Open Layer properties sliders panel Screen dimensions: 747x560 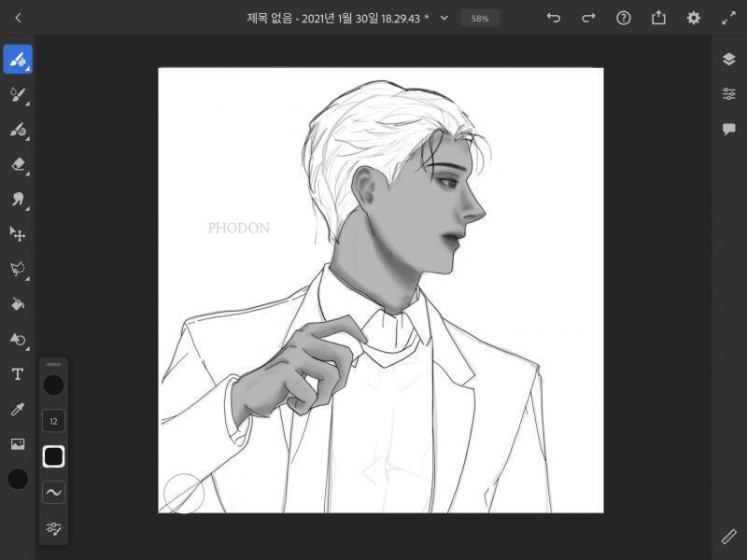[729, 94]
